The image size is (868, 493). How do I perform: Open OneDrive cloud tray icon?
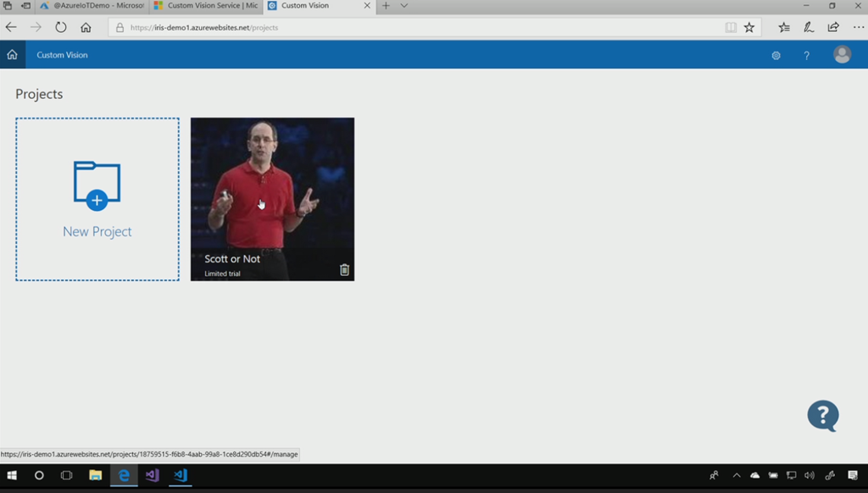pos(754,475)
